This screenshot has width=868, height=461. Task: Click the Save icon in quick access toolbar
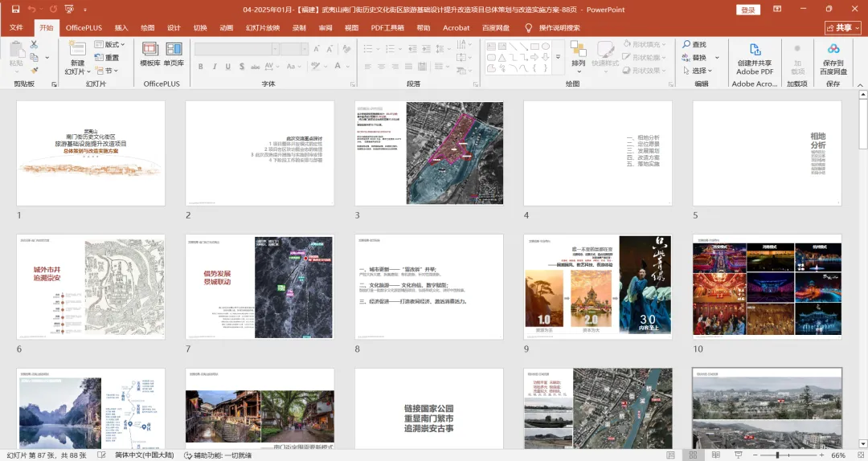(x=15, y=10)
